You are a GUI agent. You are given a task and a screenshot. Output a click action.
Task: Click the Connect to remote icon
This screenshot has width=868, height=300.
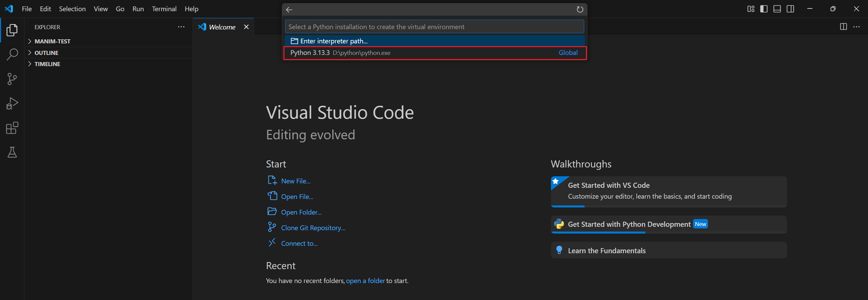coord(272,243)
